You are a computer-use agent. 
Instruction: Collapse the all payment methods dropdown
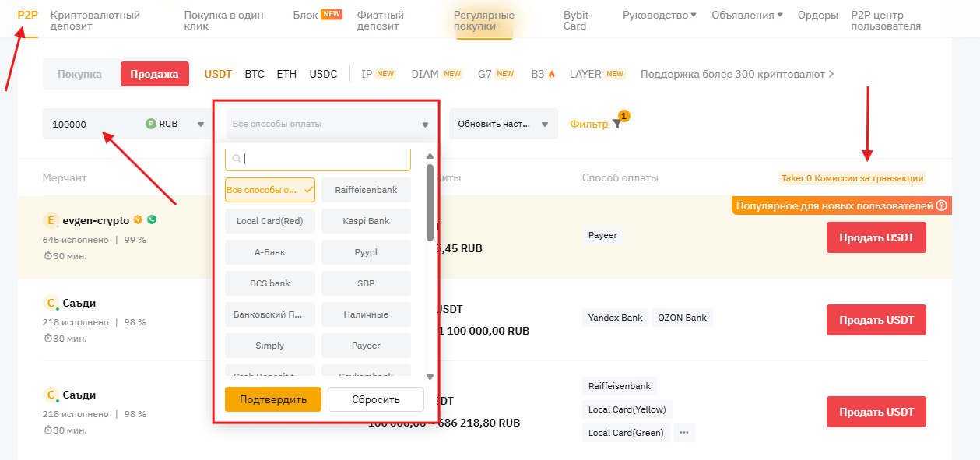pyautogui.click(x=425, y=125)
